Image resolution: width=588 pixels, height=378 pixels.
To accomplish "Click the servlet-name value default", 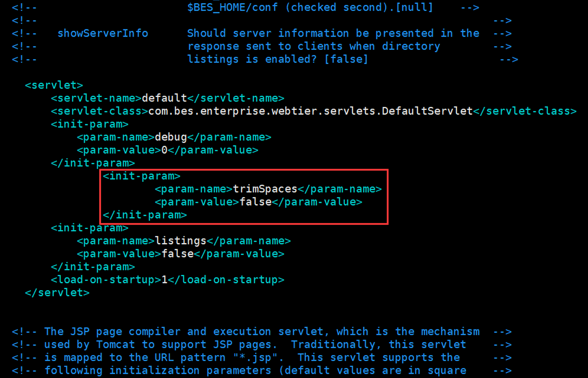I will [x=164, y=98].
